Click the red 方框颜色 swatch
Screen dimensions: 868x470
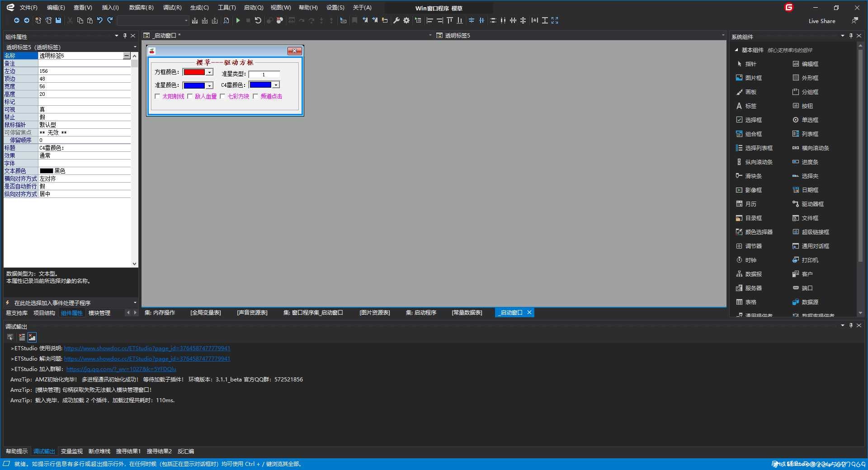[194, 72]
